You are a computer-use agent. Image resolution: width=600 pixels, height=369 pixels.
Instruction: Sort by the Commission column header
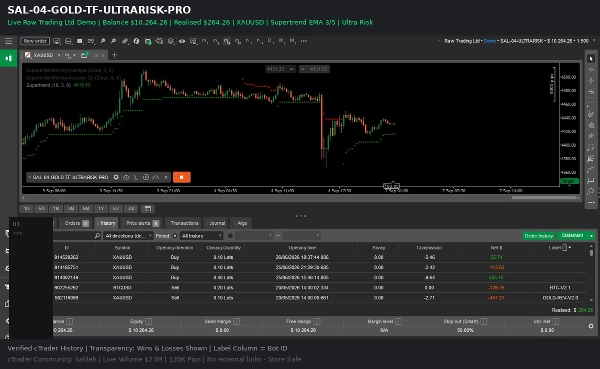[429, 248]
